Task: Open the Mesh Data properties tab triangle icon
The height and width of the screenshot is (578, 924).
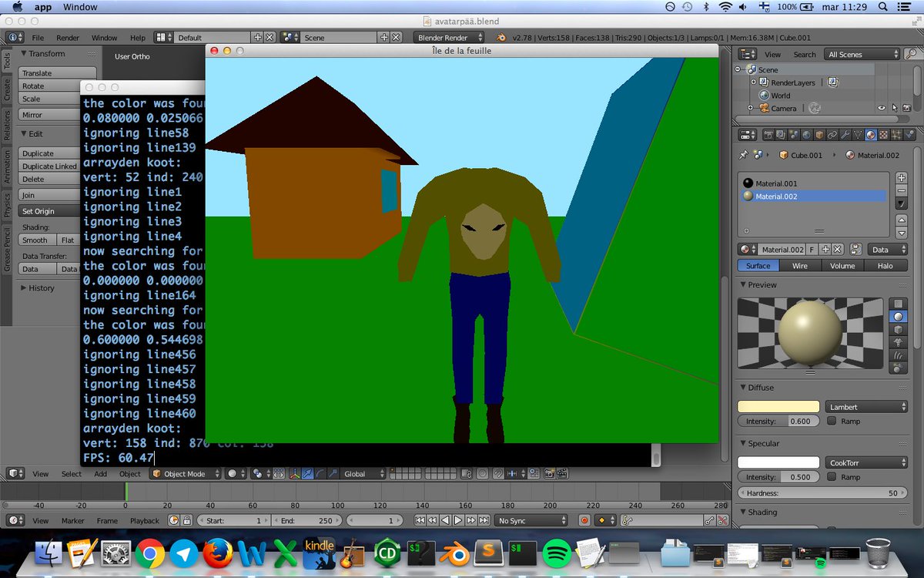Action: coord(858,135)
